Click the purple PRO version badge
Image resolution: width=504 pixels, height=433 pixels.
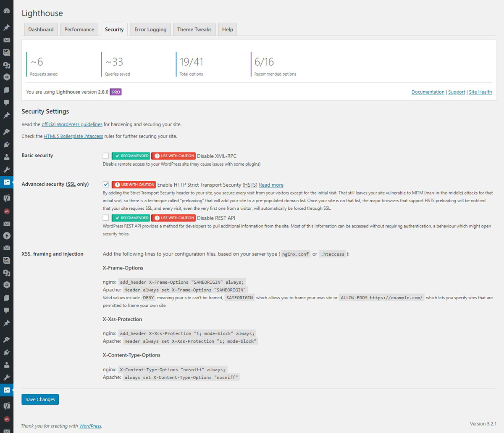pos(116,92)
